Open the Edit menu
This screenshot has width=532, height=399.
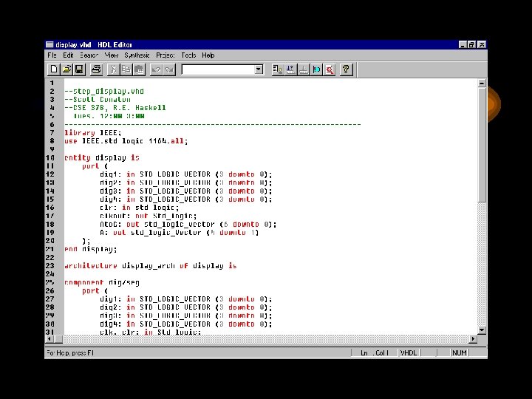[x=68, y=55]
